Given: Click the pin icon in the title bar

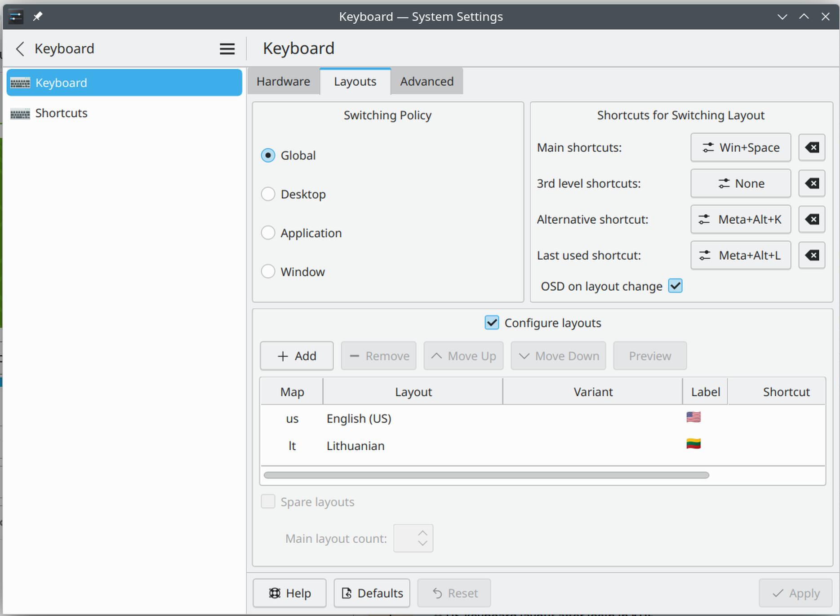Looking at the screenshot, I should coord(37,16).
